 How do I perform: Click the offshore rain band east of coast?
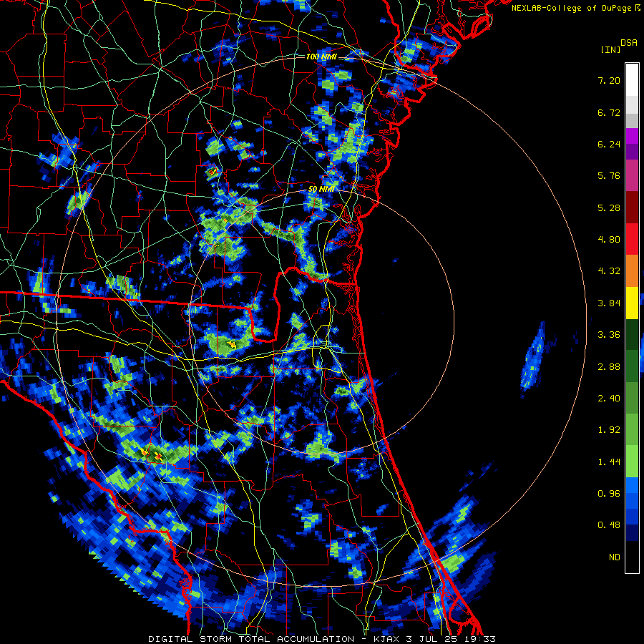click(x=534, y=359)
